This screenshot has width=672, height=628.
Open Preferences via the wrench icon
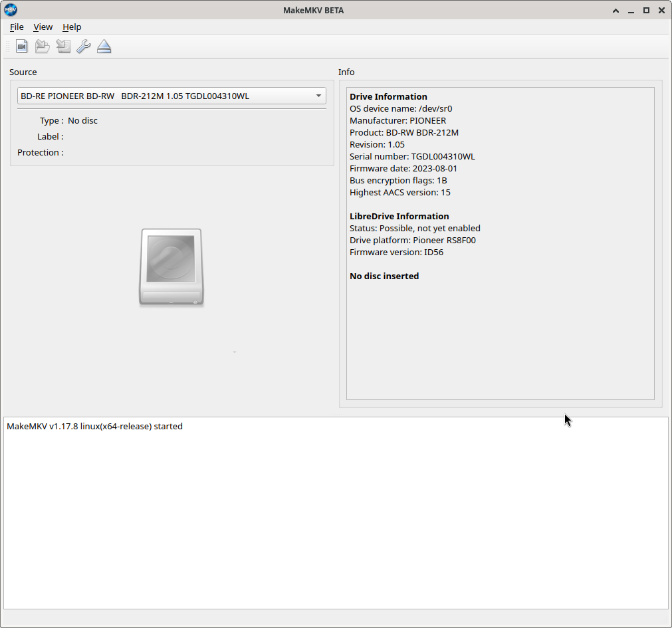point(84,47)
